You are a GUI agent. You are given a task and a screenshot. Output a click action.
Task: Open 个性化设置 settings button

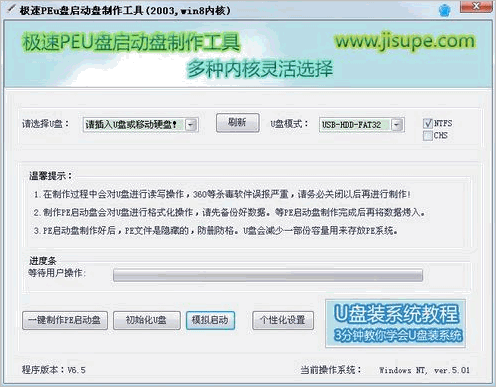pyautogui.click(x=283, y=320)
